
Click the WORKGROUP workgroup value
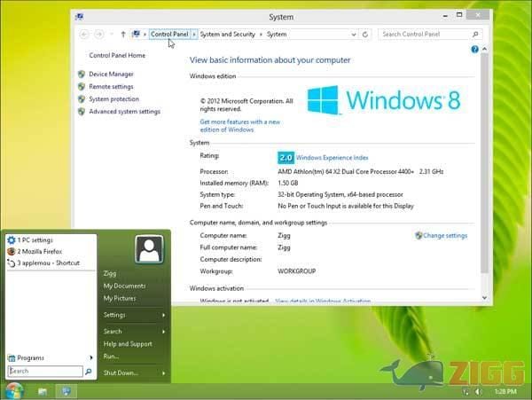click(296, 271)
